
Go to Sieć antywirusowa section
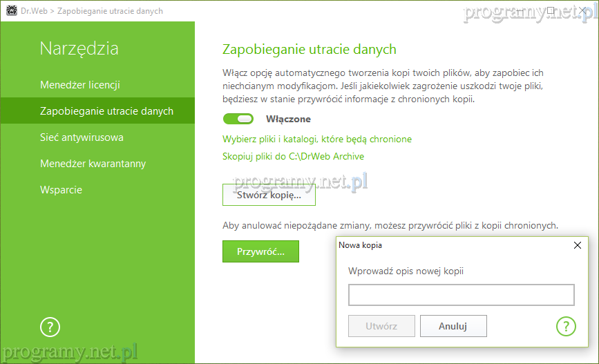click(82, 137)
